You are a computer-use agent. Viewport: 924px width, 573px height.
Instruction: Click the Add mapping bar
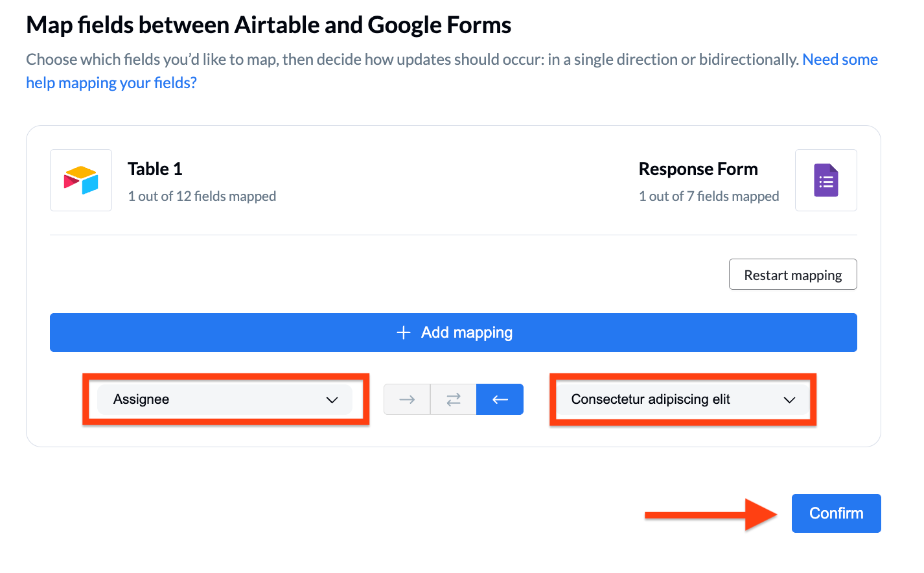click(x=454, y=332)
